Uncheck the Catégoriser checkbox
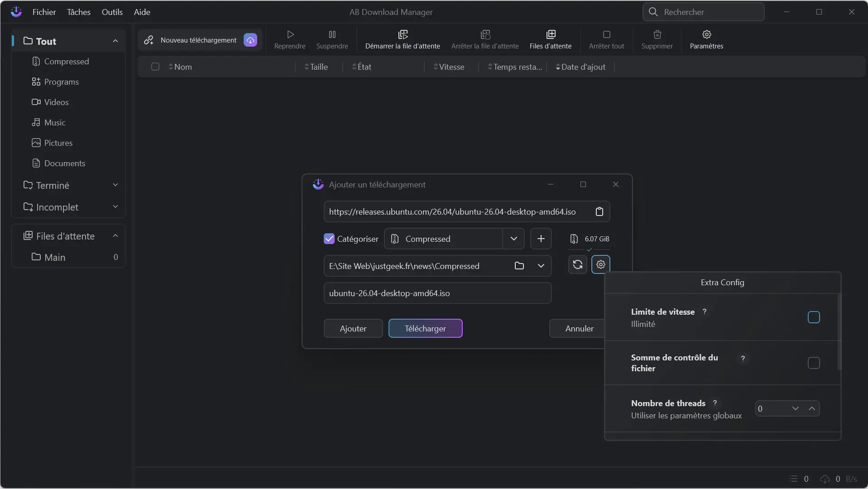Screen dimensions: 868x489 click(329, 239)
